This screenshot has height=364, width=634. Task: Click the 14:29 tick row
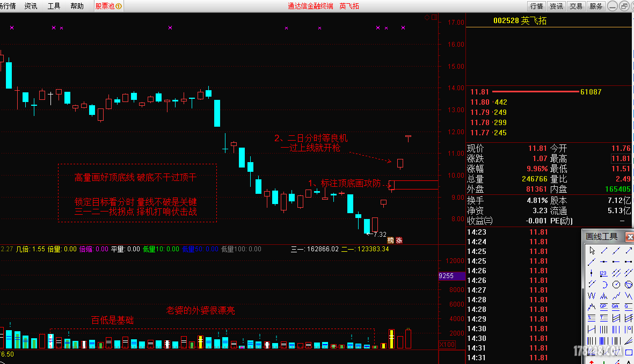pyautogui.click(x=508, y=319)
